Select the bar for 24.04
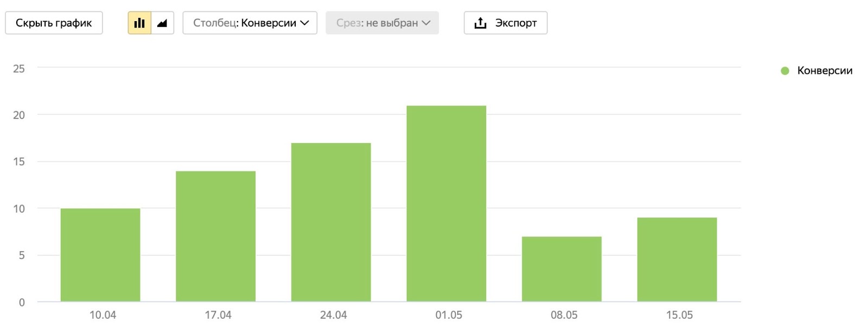Screen dimensions: 868x334 pos(331,222)
